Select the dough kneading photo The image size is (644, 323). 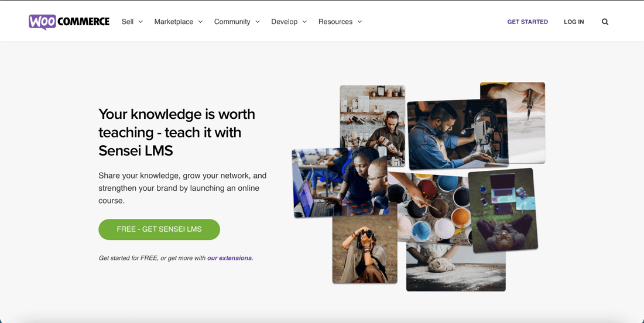point(456,267)
